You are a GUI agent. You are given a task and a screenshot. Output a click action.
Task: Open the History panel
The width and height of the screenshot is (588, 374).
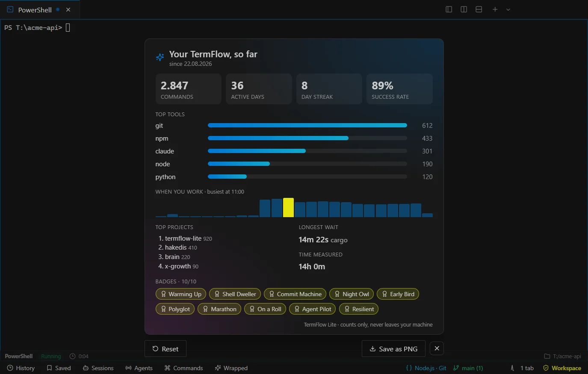tap(21, 368)
